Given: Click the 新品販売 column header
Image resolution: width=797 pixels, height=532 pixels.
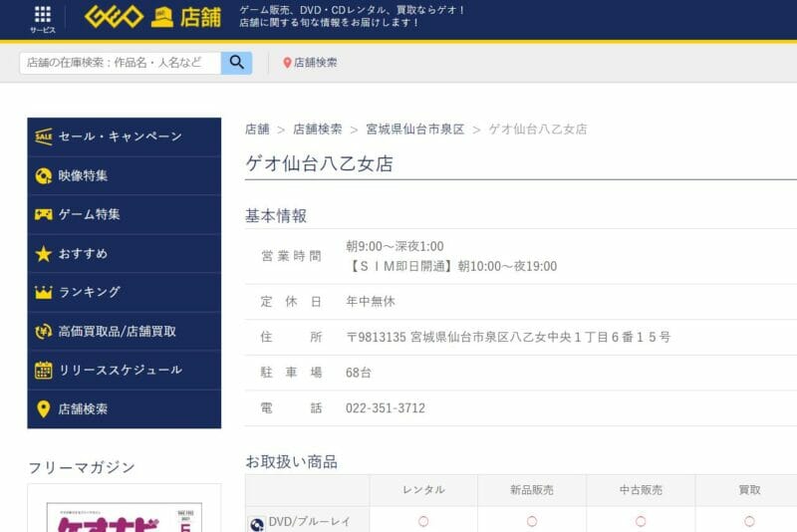Looking at the screenshot, I should point(532,490).
